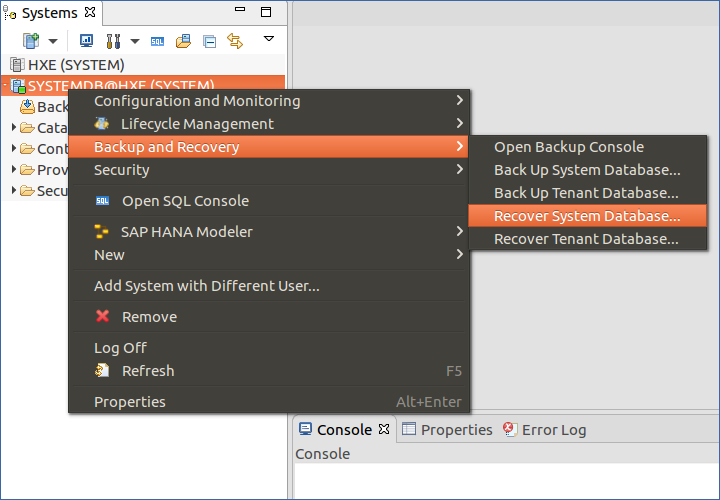Open Configuration and Monitoring submenu
This screenshot has height=500, width=720.
coord(269,101)
